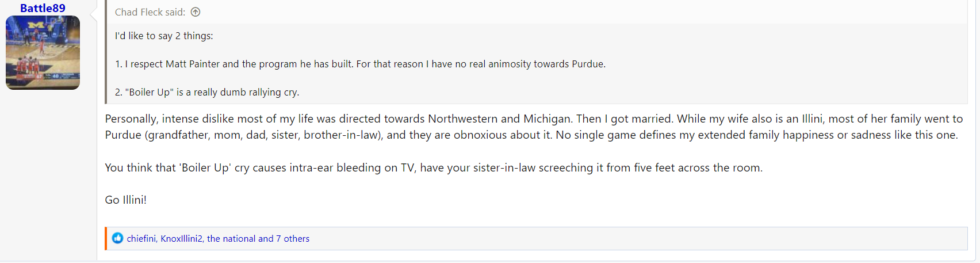The image size is (980, 263).
Task: Click the "Go Illini!" text
Action: 125,200
